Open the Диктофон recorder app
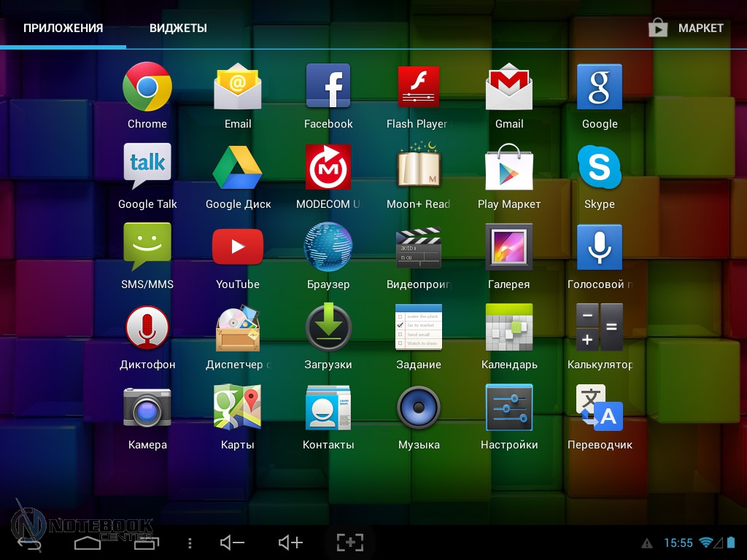Image resolution: width=747 pixels, height=560 pixels. (x=147, y=328)
